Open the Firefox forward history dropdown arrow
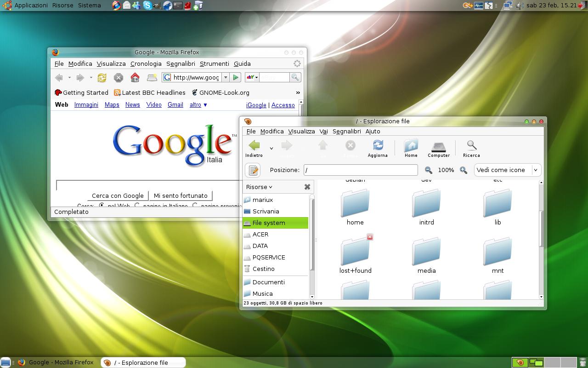Screen dimensions: 588x368 (91, 77)
